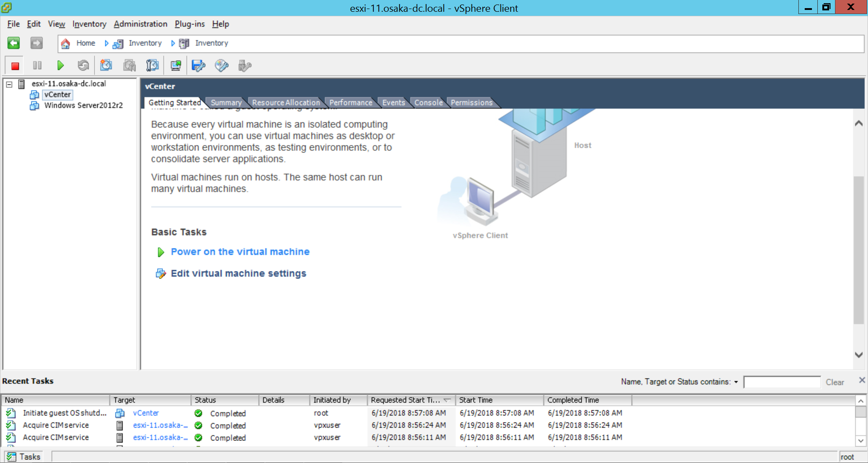The width and height of the screenshot is (868, 463).
Task: Click sort arrow on Requested Start Time column
Action: [447, 400]
